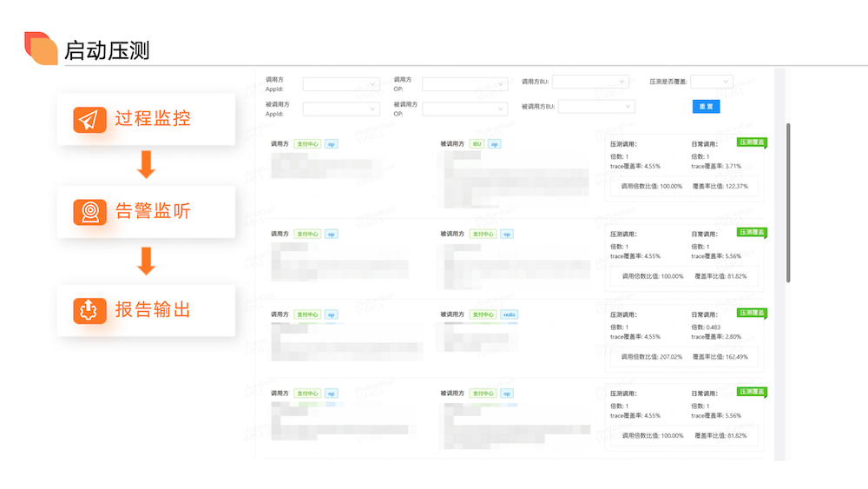This screenshot has width=868, height=489.
Task: Click the vertical scrollbar of the list
Action: tap(788, 202)
